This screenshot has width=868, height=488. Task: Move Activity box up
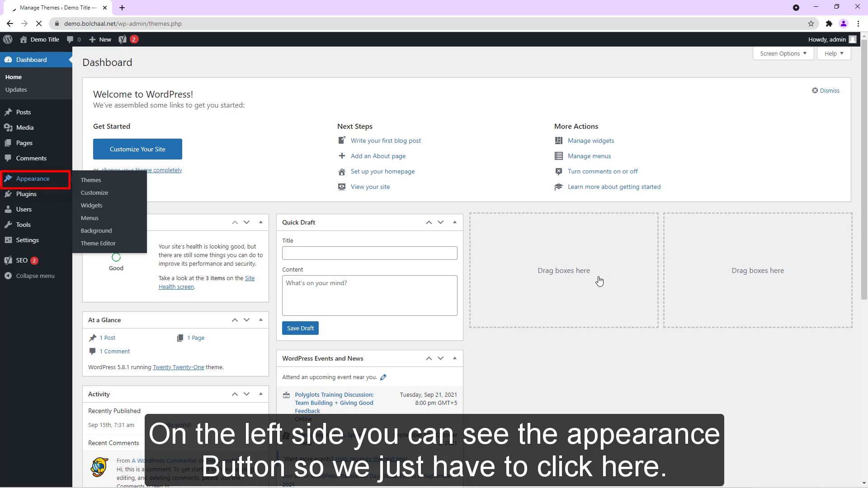(235, 394)
